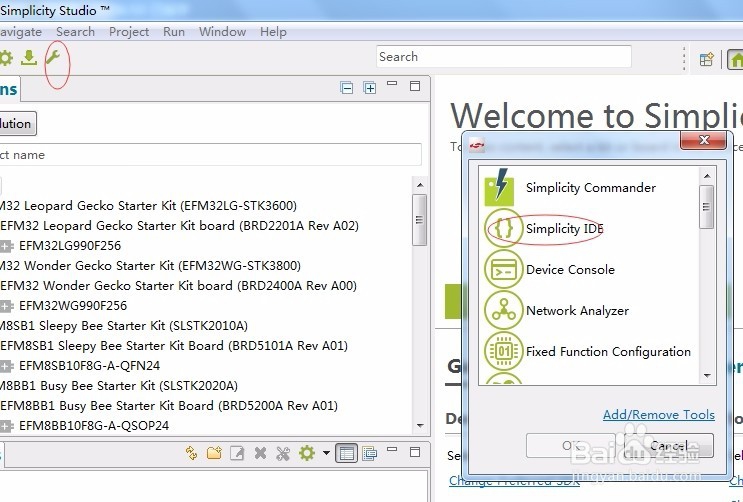This screenshot has height=502, width=743.
Task: Select Sleepy Bee Board BRD5101A Rev A01
Action: pos(174,346)
